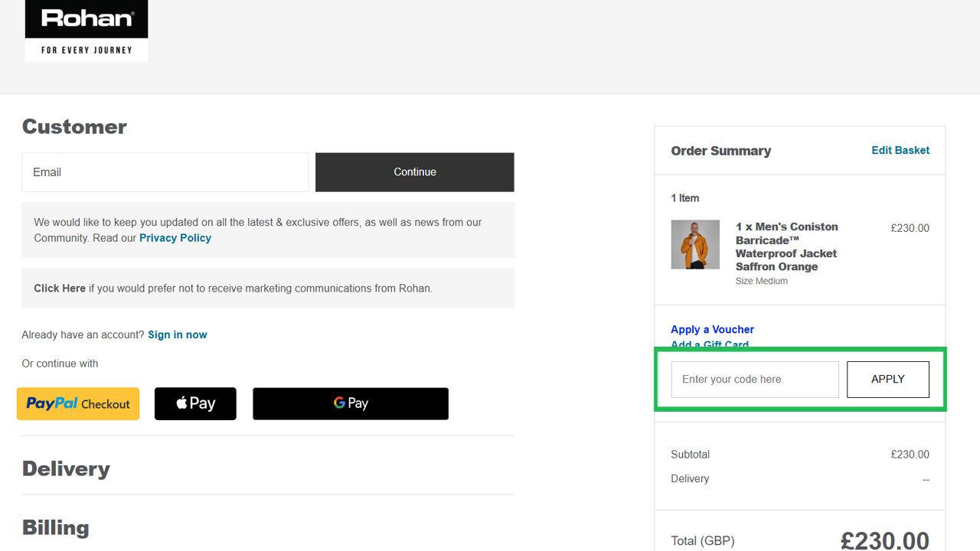Click the Billing section heading

pos(56,527)
